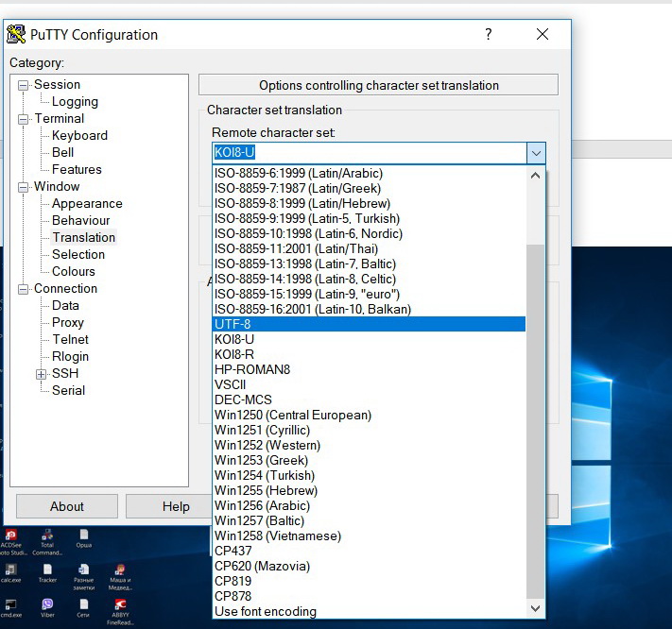
Task: Pick ISO-8859-15:1999 (Latin-9, "euro")
Action: pos(369,294)
